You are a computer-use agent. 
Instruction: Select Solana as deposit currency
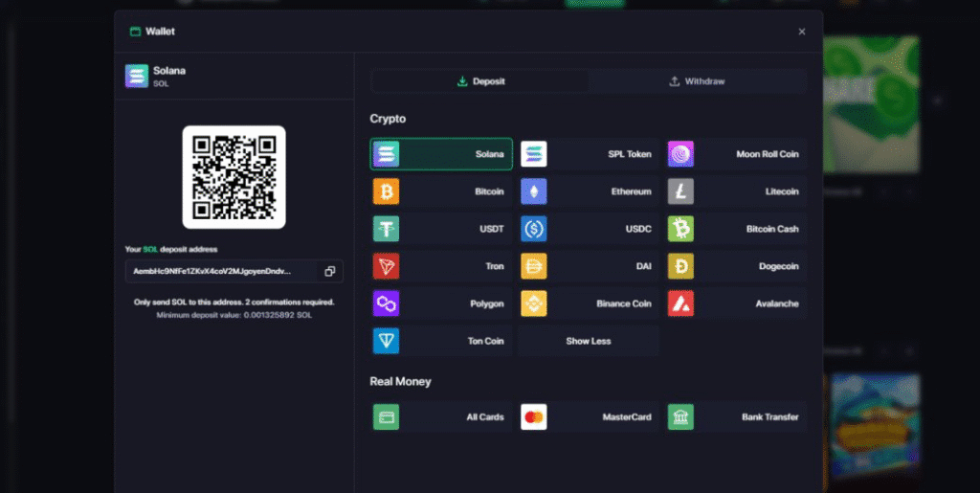point(441,154)
